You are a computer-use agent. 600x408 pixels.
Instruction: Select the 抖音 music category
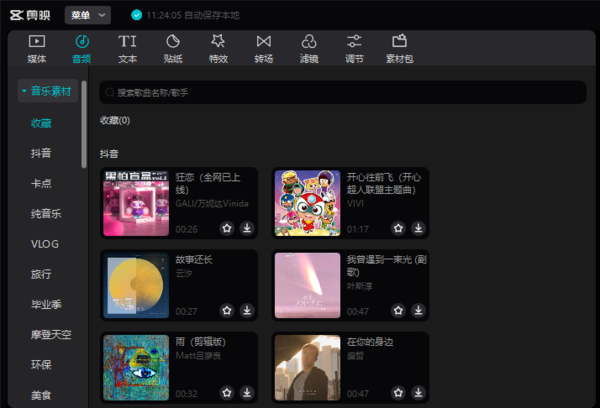(41, 153)
